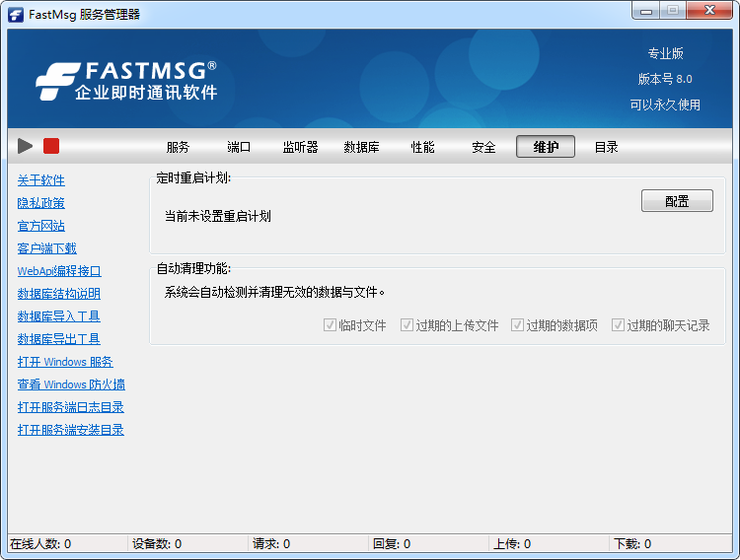
Task: Close the FastMsg 服务管理器 window
Action: pos(709,11)
